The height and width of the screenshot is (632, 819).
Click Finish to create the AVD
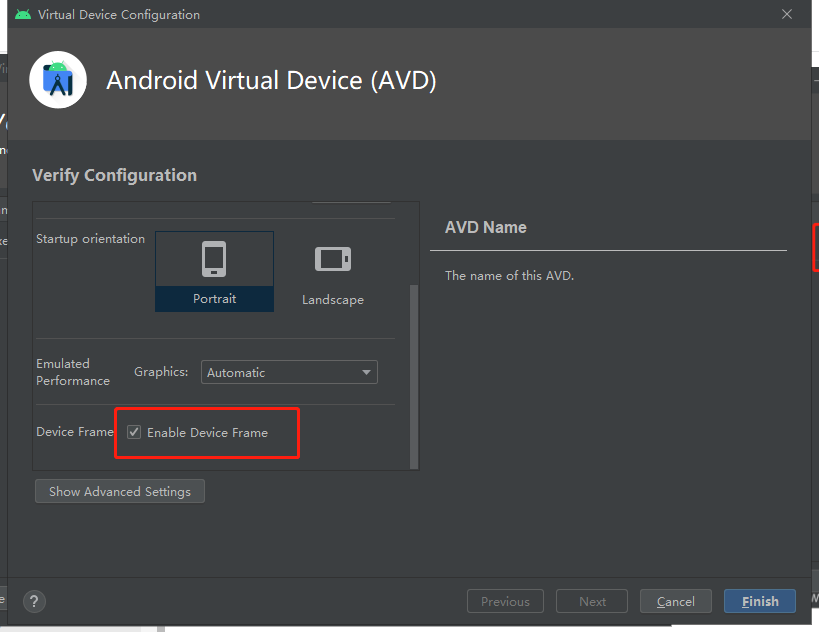point(759,601)
